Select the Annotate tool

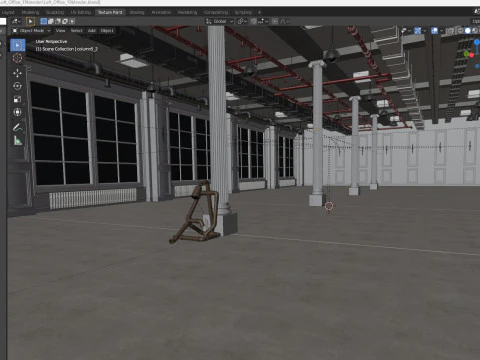(17, 127)
